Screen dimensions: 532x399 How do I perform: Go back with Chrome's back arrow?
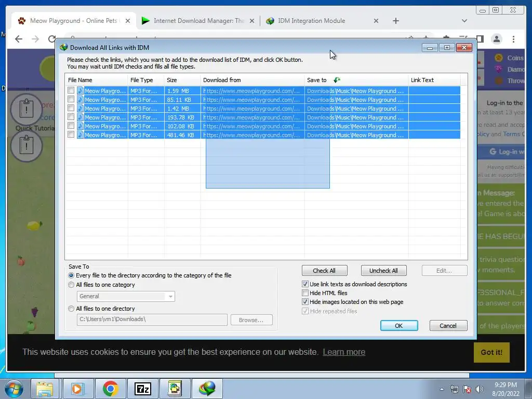[19, 39]
